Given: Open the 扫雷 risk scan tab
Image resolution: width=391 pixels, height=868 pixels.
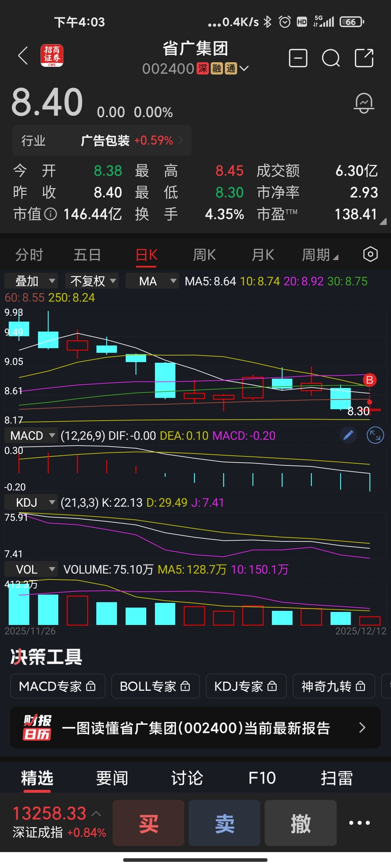Looking at the screenshot, I should [x=337, y=778].
